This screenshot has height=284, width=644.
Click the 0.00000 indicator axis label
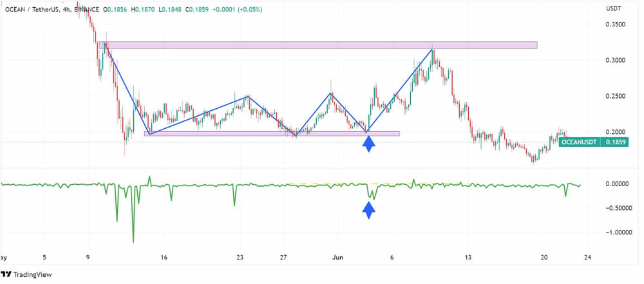pyautogui.click(x=616, y=184)
